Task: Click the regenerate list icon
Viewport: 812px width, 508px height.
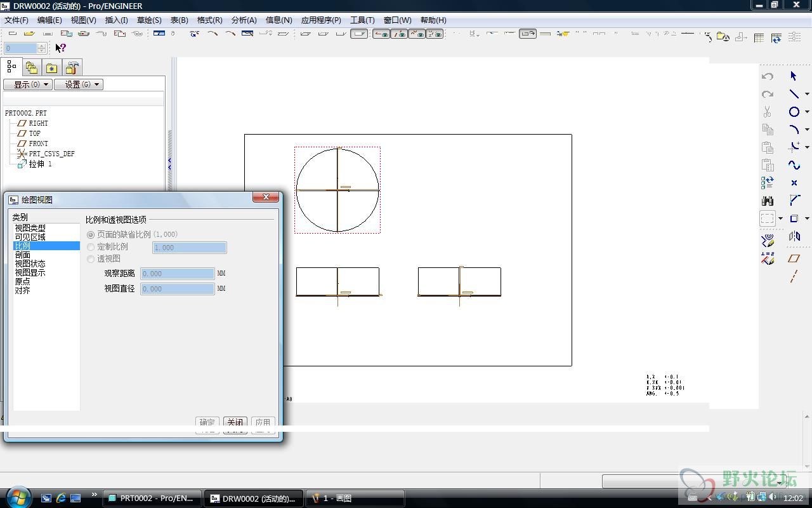Action: point(768,183)
